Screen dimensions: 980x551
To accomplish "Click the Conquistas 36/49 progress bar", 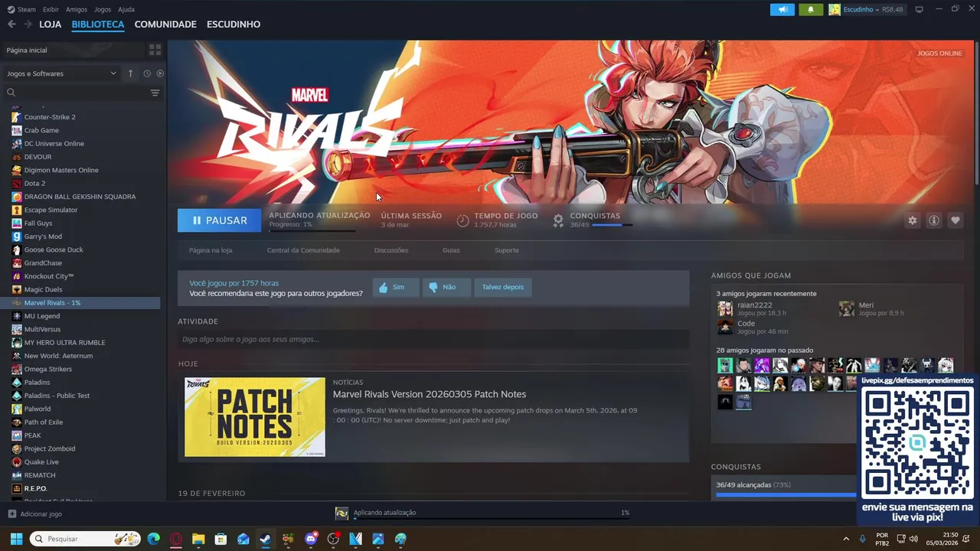I will tap(611, 225).
